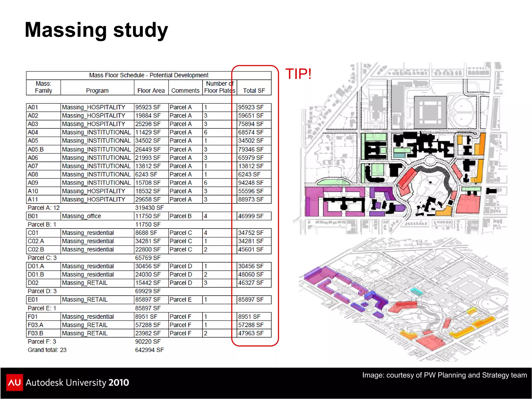Click the Grand total: 23 label
532x399 pixels.
47,350
